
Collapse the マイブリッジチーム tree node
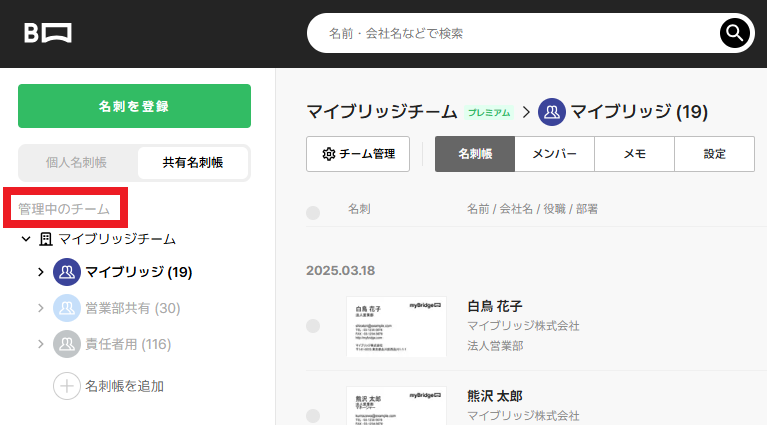26,239
